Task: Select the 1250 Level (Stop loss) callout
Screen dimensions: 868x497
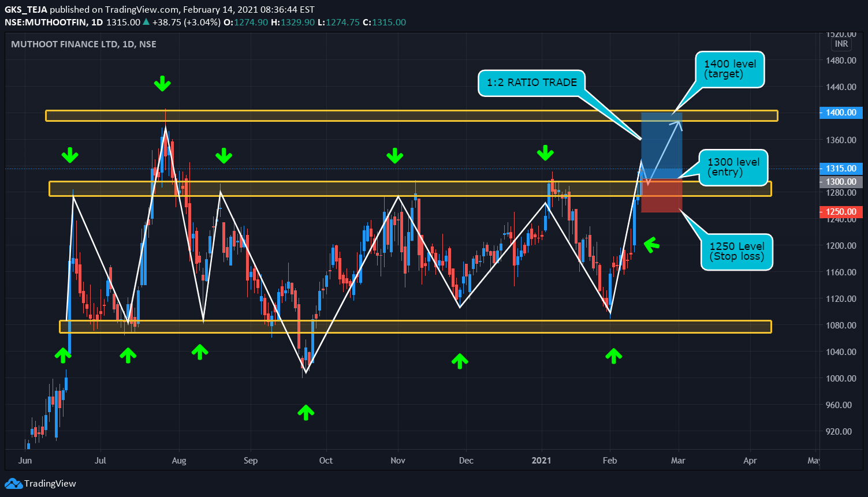Action: pos(737,251)
